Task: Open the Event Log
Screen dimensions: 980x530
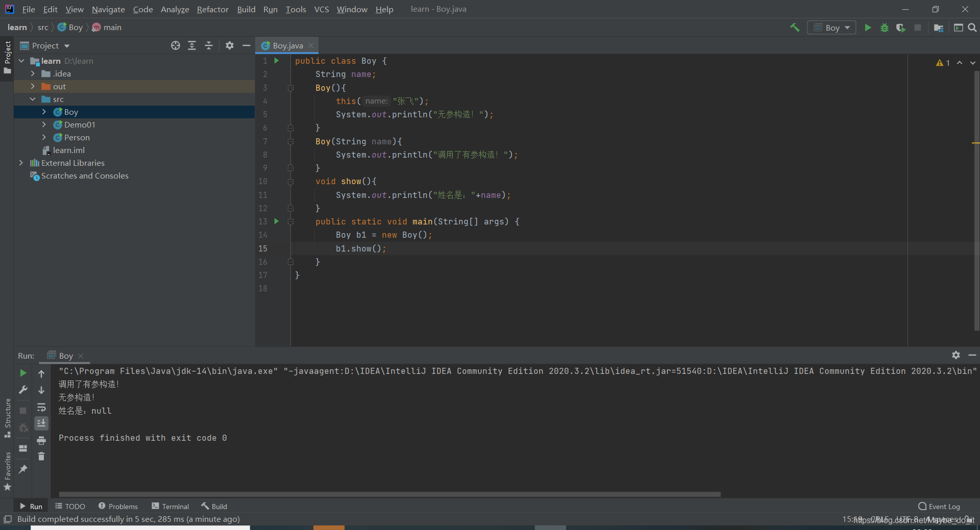Action: coord(939,506)
